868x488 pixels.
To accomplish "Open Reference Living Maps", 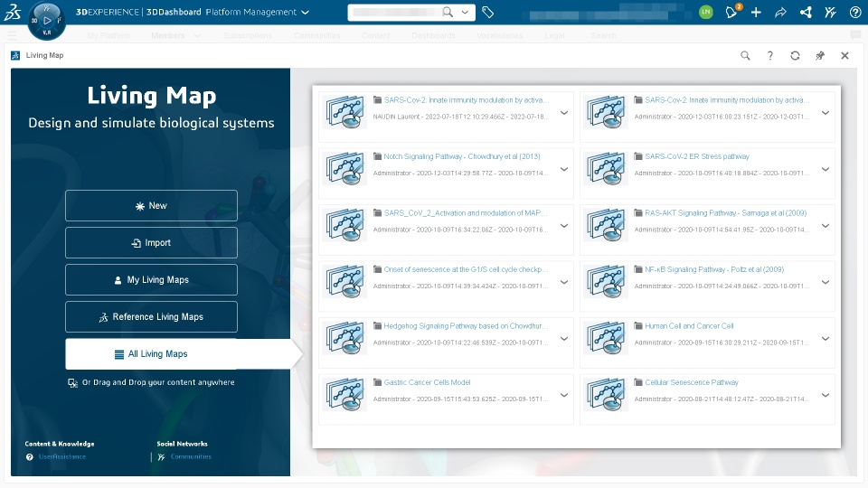I will pyautogui.click(x=151, y=317).
